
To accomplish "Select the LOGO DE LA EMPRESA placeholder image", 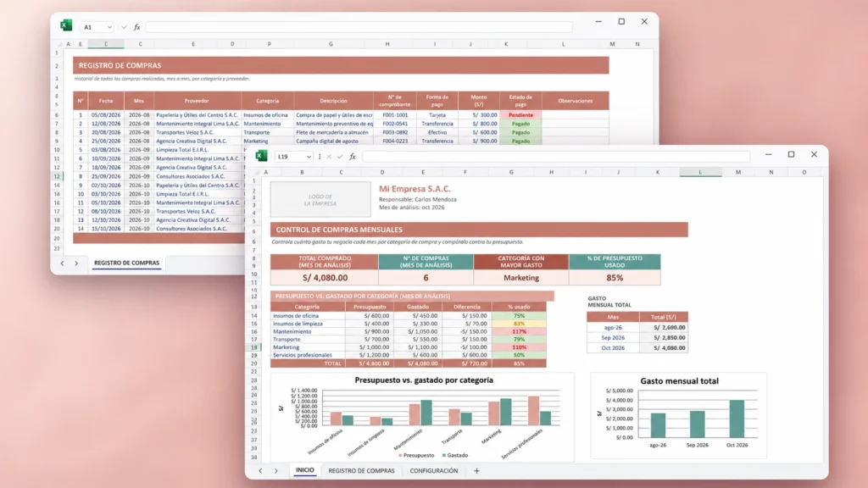I will coord(320,199).
